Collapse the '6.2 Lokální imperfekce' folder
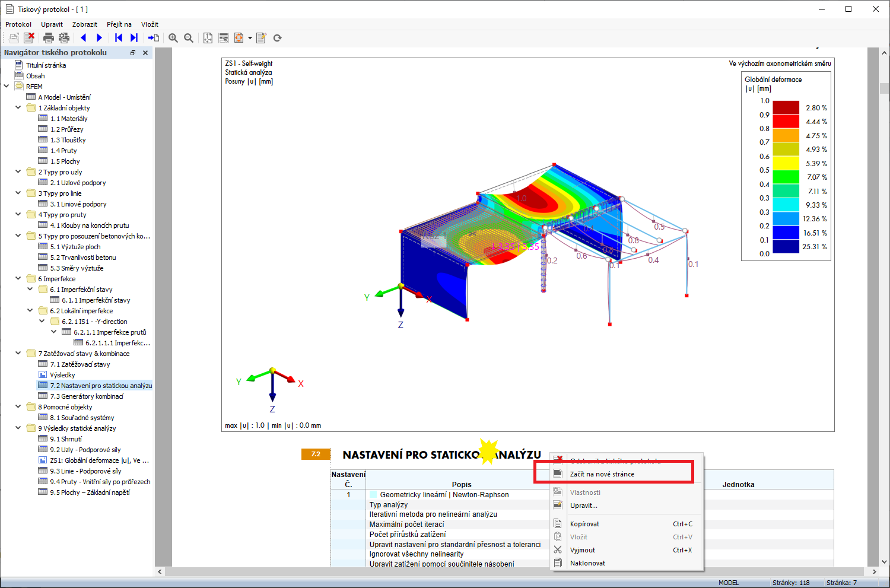 point(30,310)
